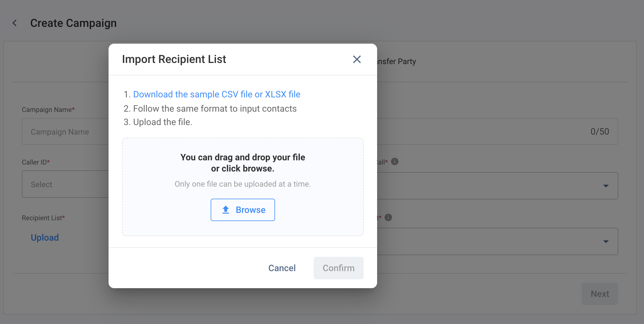Click the Import Recipient List dialog title

pos(174,59)
